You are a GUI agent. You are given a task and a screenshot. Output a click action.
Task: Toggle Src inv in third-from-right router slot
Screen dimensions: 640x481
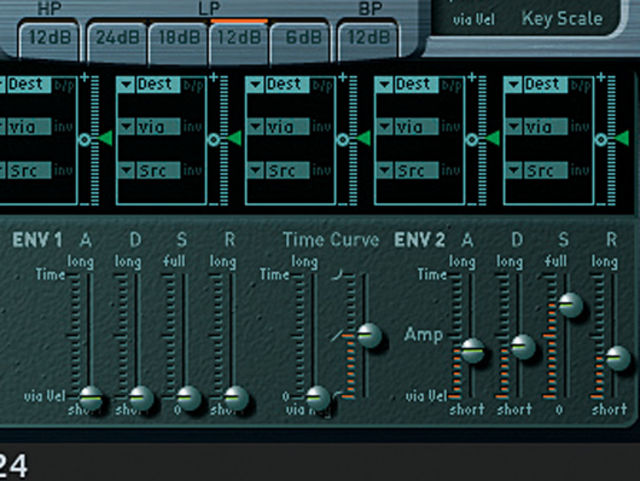[322, 170]
